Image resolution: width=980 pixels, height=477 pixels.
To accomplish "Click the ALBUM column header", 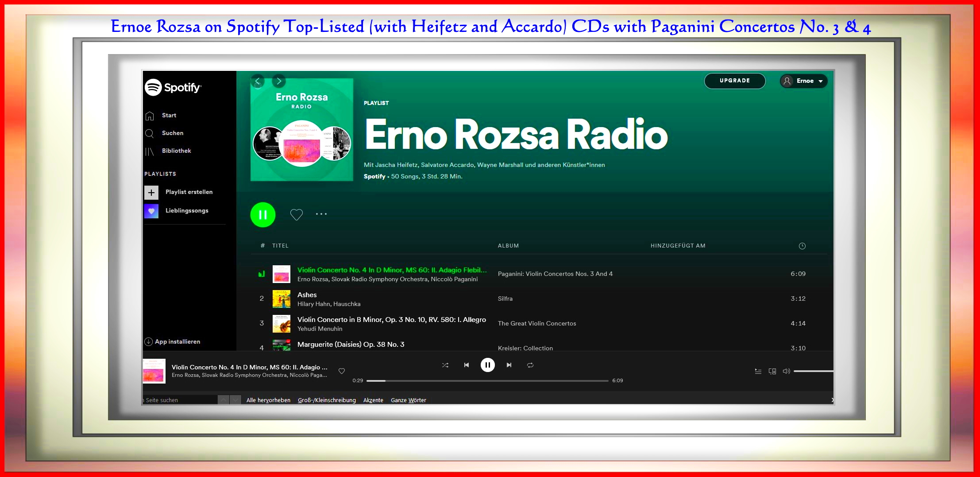I will (508, 246).
